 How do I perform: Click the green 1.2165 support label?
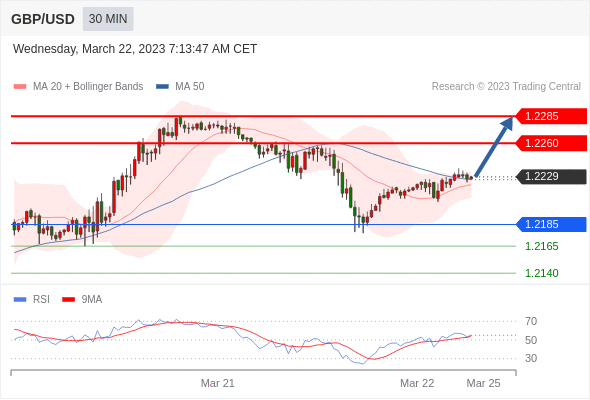coord(541,246)
